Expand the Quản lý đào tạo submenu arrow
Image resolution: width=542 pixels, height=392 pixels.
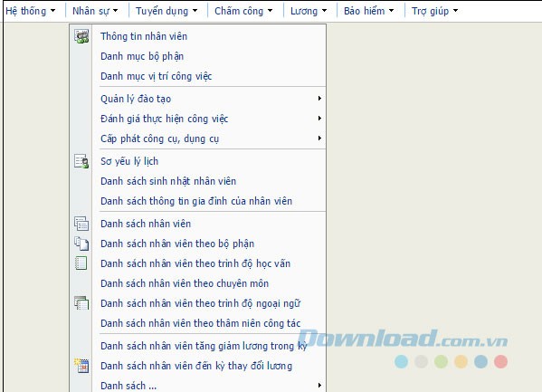click(319, 99)
